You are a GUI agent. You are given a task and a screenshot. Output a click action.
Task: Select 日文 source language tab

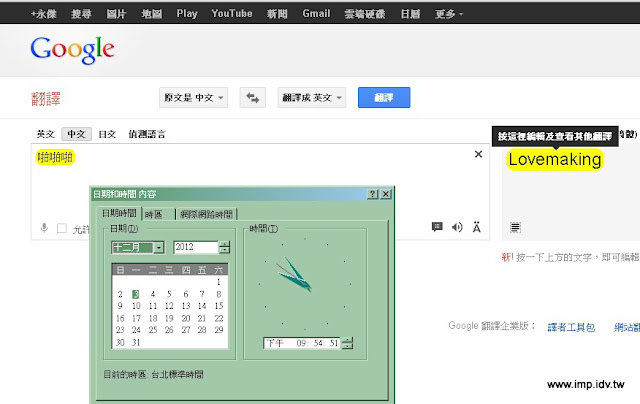[x=107, y=134]
